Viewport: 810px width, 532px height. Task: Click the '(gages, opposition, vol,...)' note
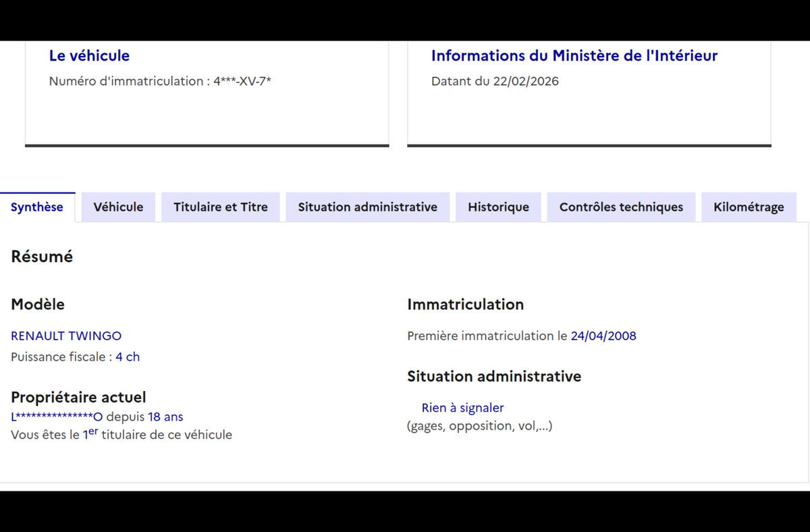(479, 426)
